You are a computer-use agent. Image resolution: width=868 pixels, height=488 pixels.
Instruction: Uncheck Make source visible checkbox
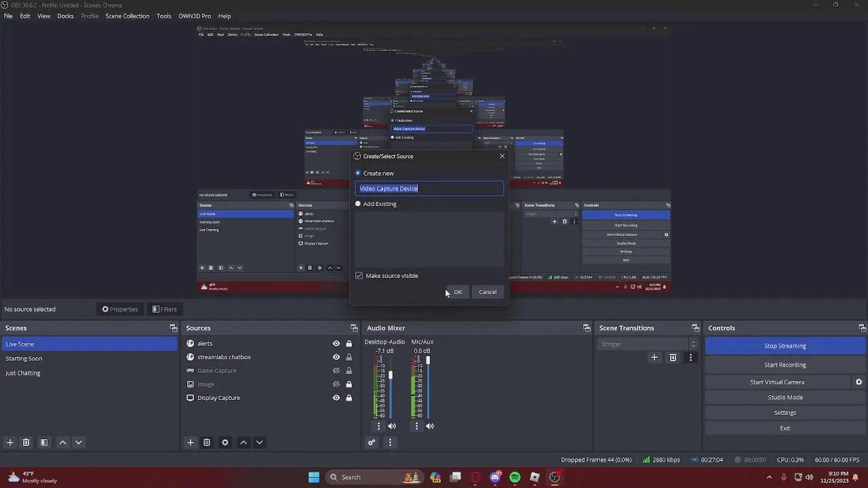coord(359,276)
